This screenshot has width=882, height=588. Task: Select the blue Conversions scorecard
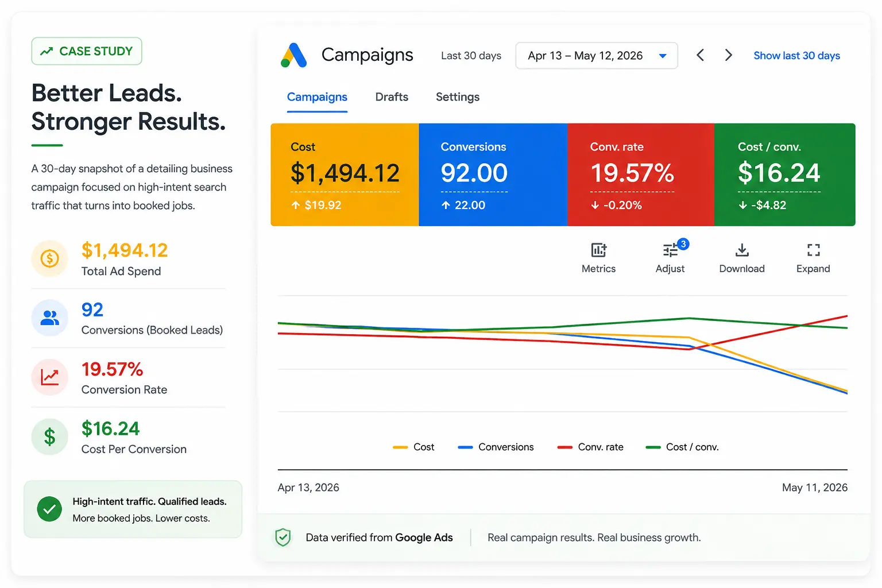[x=493, y=175]
